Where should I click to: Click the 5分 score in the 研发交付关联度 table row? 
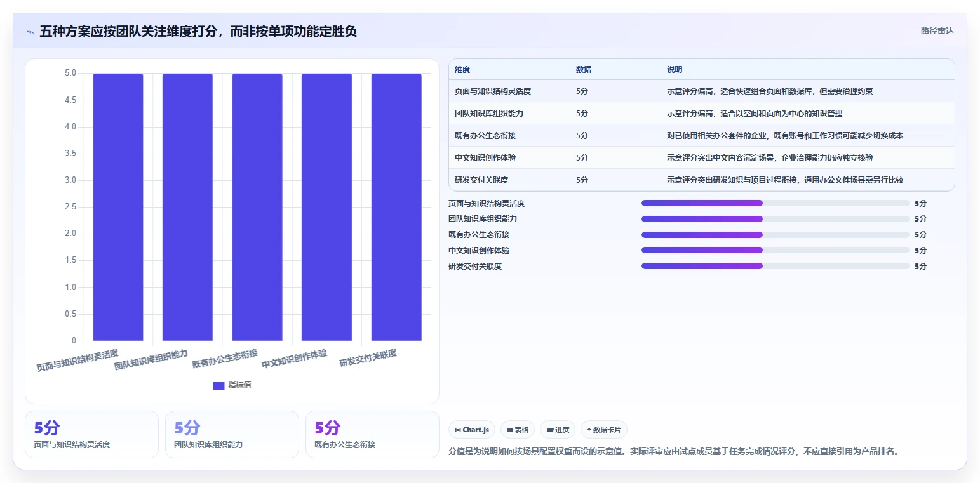(582, 180)
